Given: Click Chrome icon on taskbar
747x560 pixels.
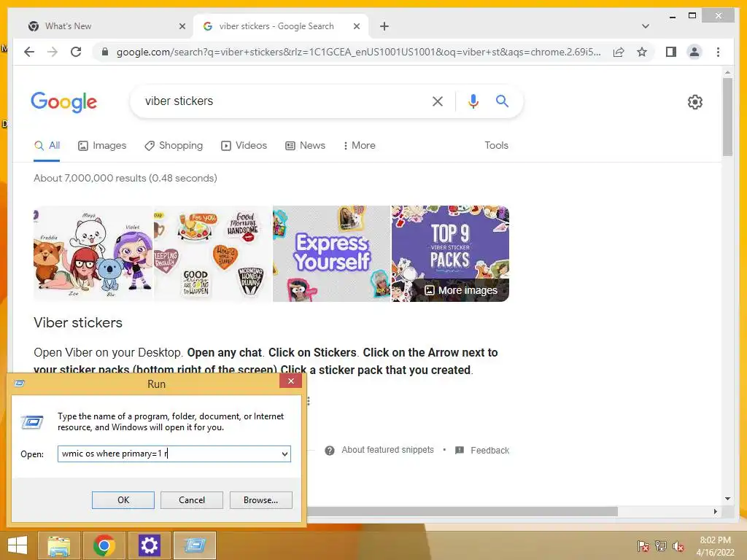Looking at the screenshot, I should pyautogui.click(x=104, y=545).
